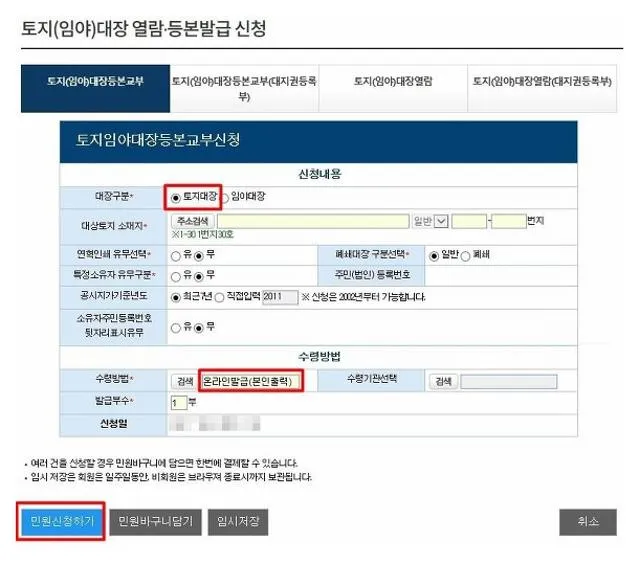This screenshot has height=564, width=639.
Task: Click the 민원신청하기 button
Action: coord(62,522)
